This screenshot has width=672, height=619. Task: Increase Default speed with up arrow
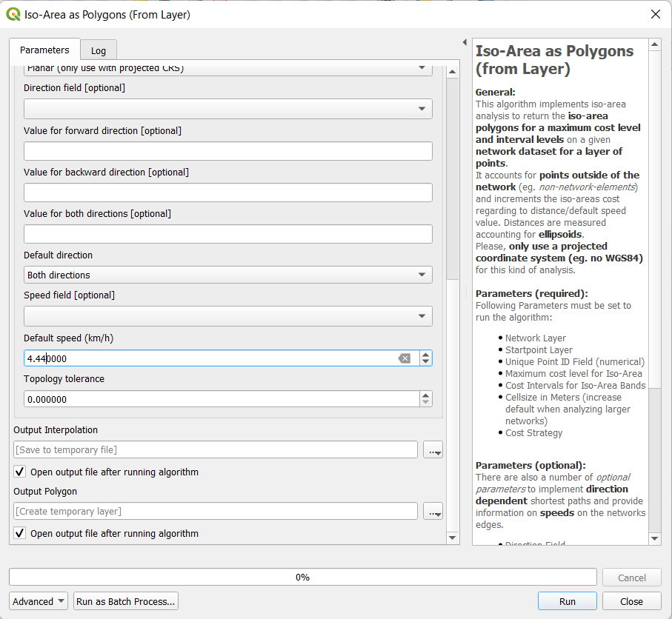tap(425, 355)
